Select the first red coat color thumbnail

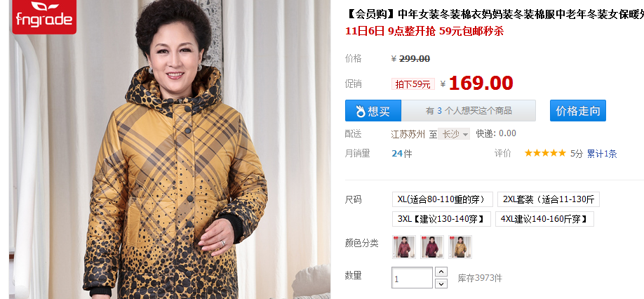pos(404,247)
